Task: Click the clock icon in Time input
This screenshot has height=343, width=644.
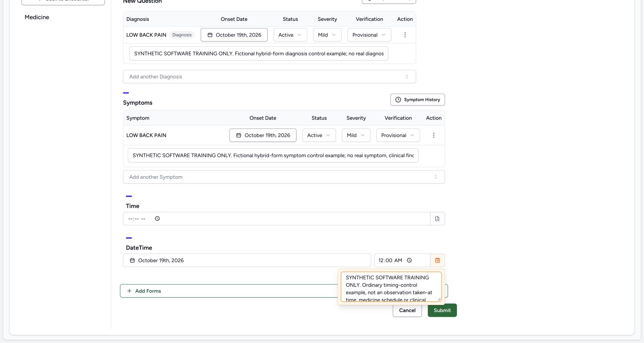Action: tap(157, 219)
